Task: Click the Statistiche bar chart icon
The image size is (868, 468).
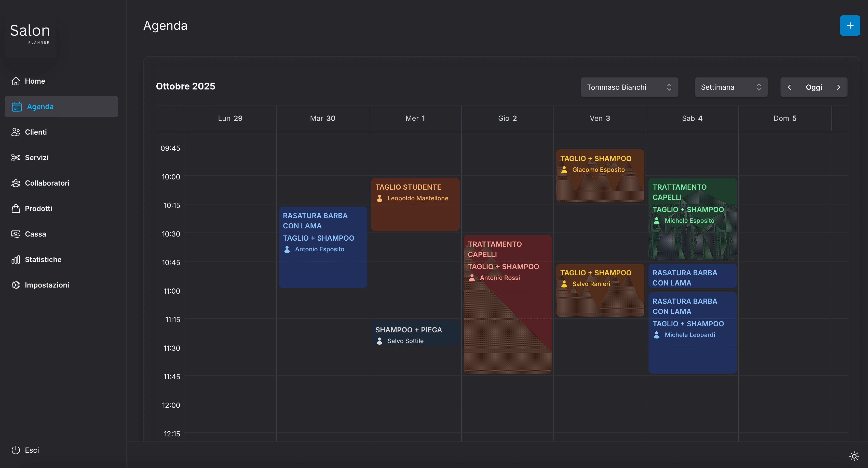Action: coord(16,259)
